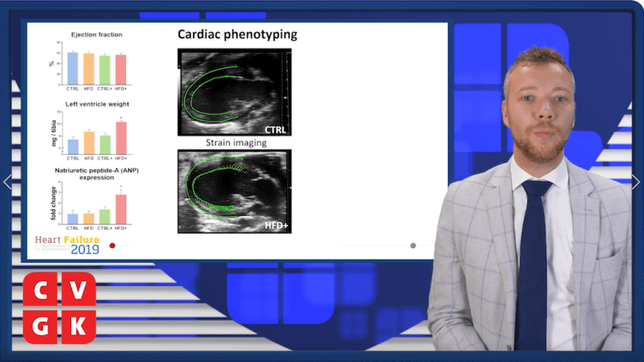
Task: Select the HFD+ ultrasound image
Action: click(x=234, y=191)
